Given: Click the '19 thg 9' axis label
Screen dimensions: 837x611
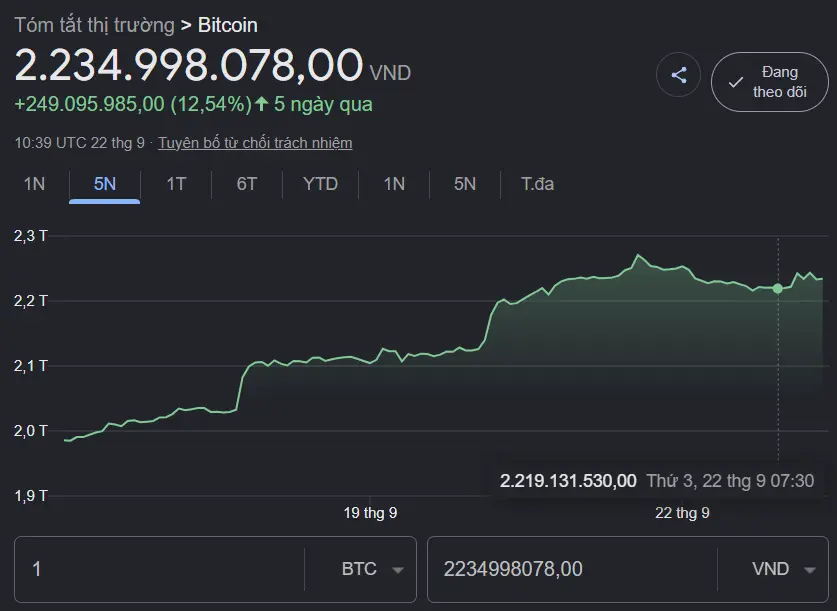Looking at the screenshot, I should [x=370, y=513].
